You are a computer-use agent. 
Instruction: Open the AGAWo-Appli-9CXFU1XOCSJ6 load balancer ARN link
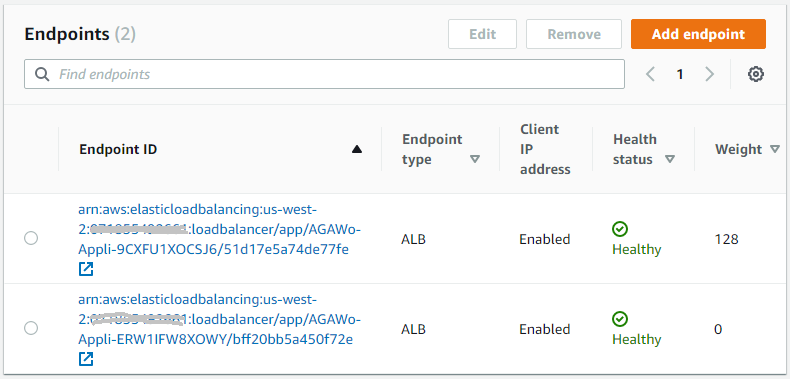(x=220, y=229)
